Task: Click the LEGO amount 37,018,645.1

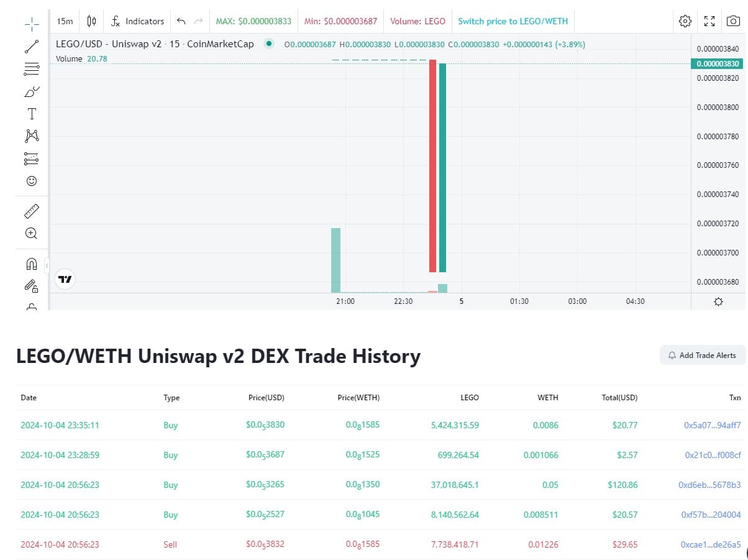Action: [x=455, y=485]
